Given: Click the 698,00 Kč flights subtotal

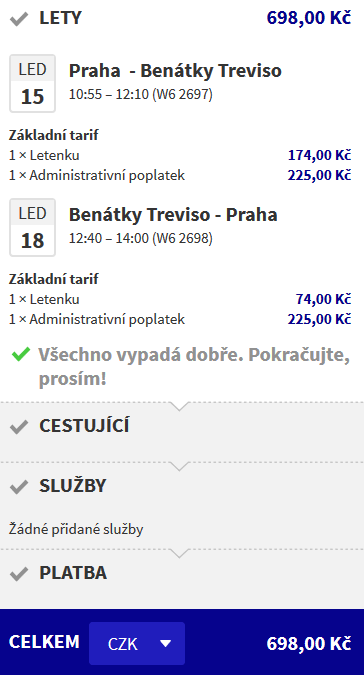Looking at the screenshot, I should click(x=308, y=18).
